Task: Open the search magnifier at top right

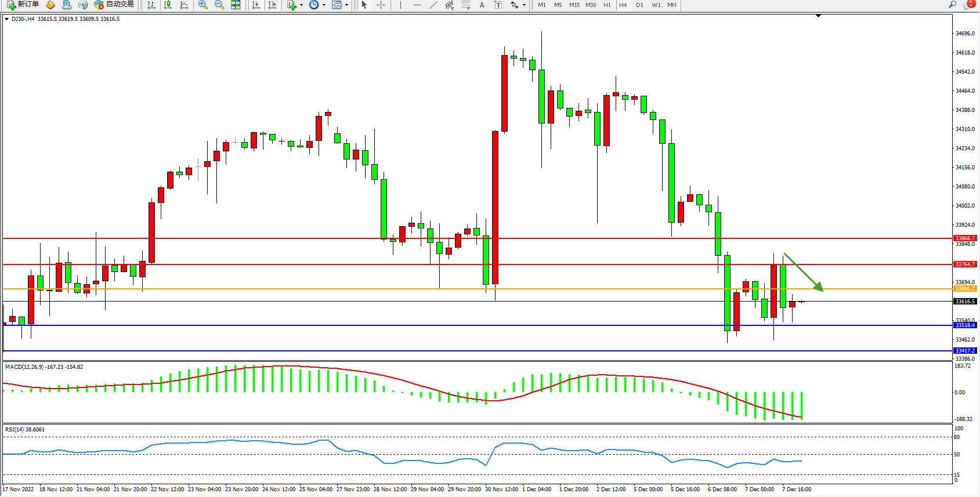Action: click(x=952, y=5)
